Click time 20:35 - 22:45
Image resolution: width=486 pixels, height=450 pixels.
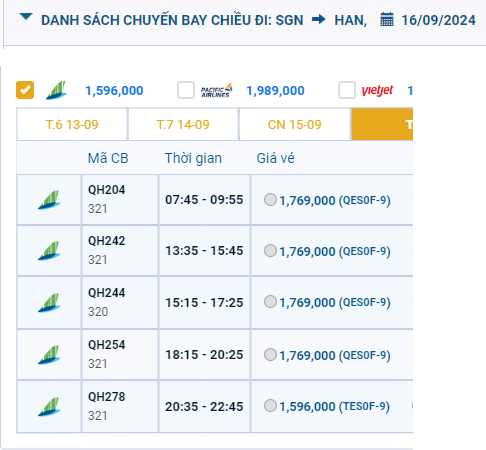tap(204, 407)
